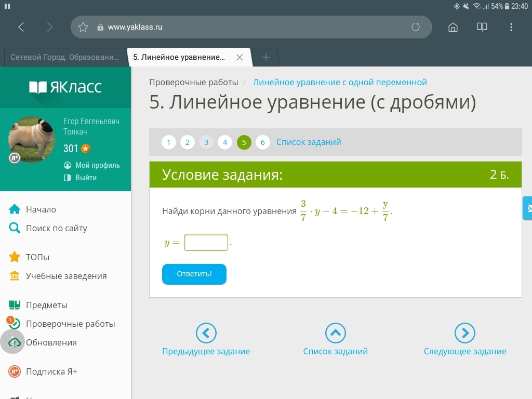Open Учебные заведения menu item

click(66, 276)
